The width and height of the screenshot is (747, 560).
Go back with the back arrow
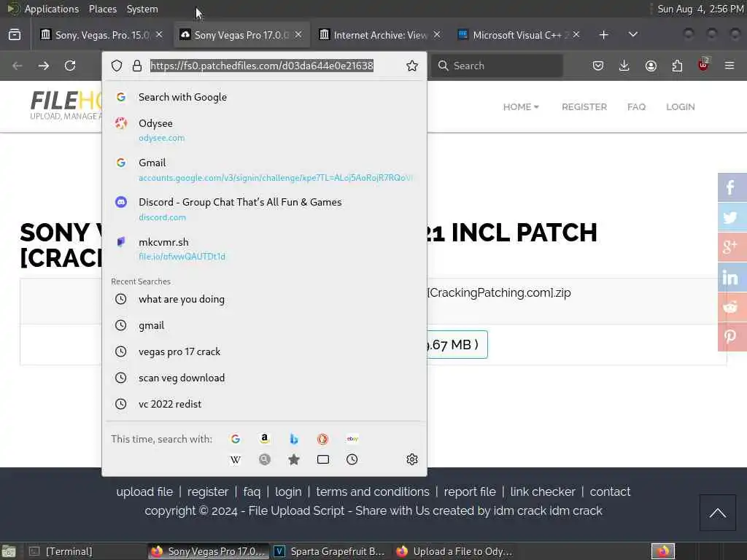tap(18, 66)
